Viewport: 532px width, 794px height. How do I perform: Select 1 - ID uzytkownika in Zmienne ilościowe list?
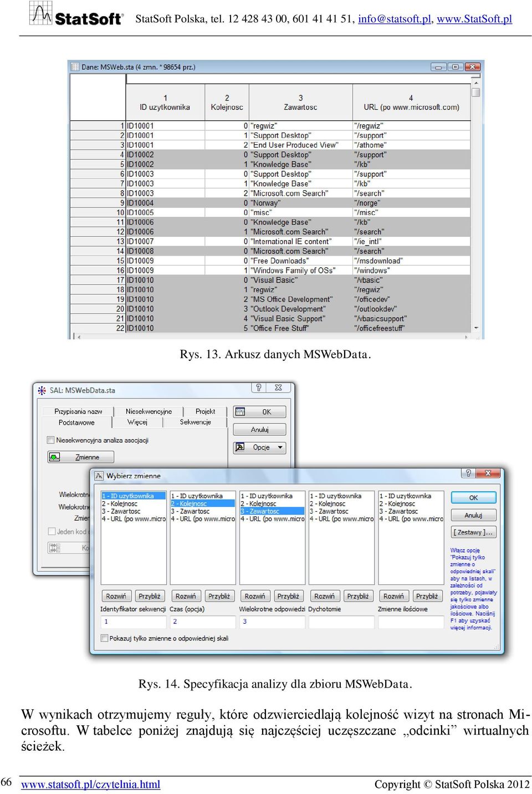pos(411,496)
